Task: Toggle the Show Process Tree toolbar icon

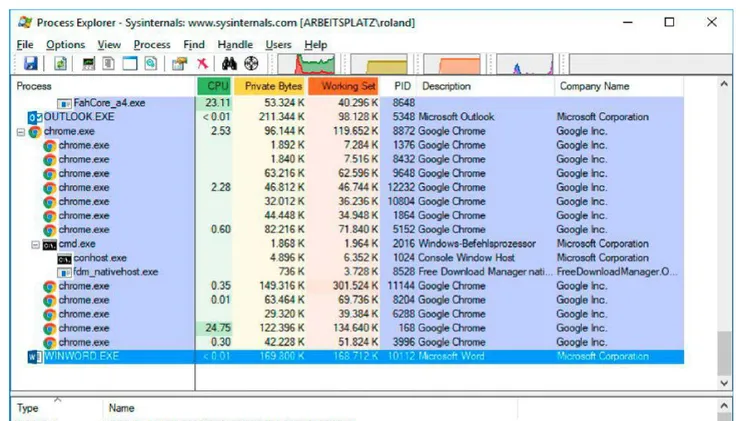Action: tap(109, 63)
